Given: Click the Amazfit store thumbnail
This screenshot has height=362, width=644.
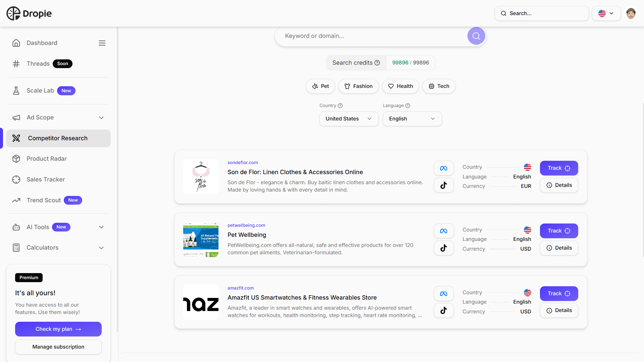Looking at the screenshot, I should tap(201, 302).
